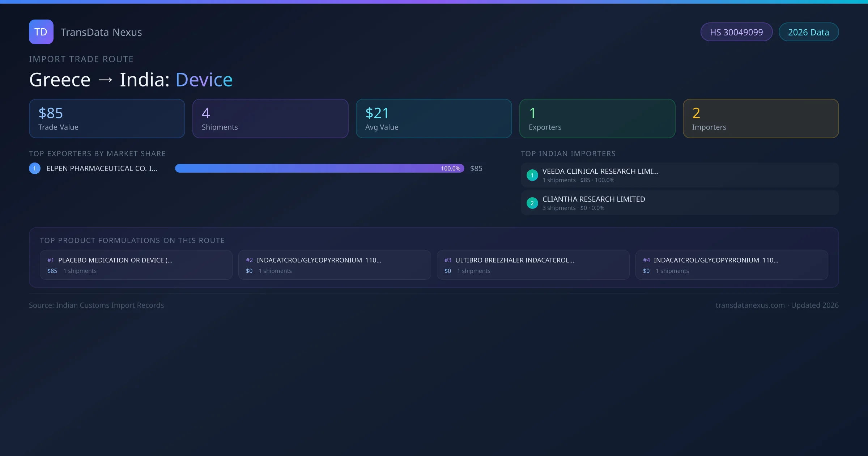This screenshot has height=456, width=868.
Task: Click Cliantha's green rank 2 badge
Action: pyautogui.click(x=532, y=203)
